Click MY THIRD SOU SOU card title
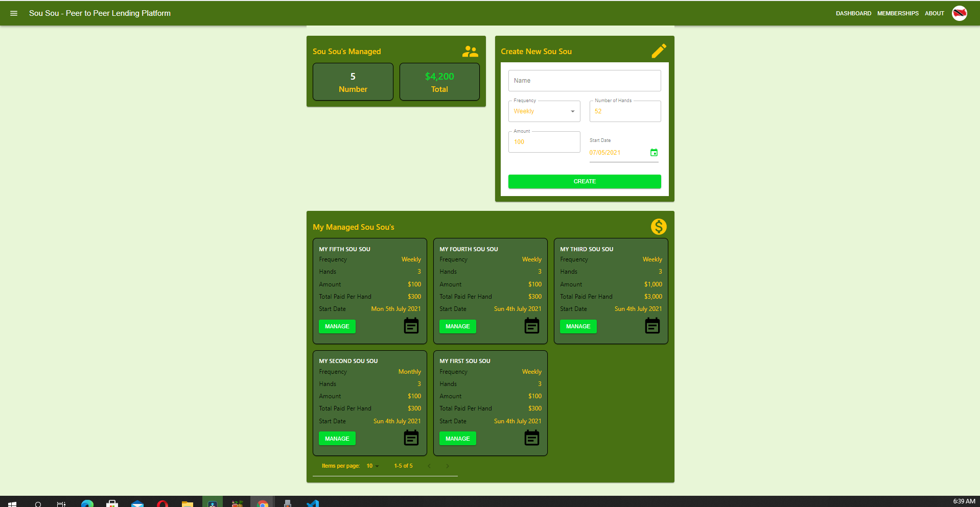The image size is (980, 507). 587,249
